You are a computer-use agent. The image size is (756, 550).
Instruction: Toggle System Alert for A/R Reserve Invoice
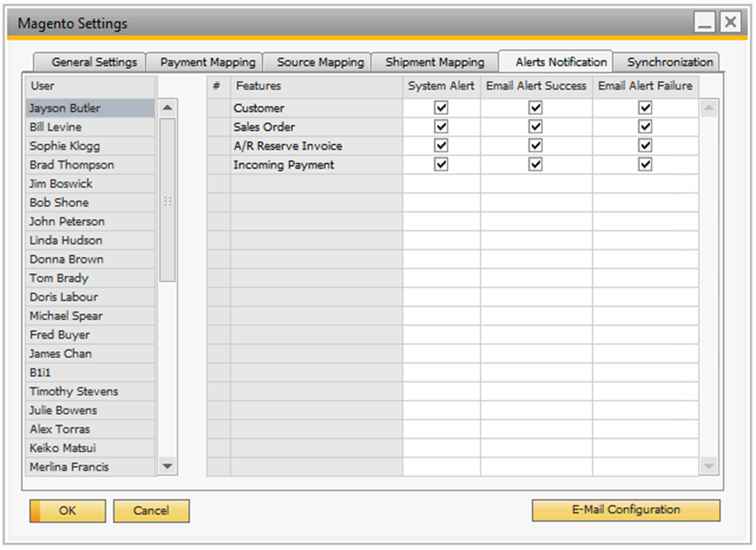tap(442, 146)
